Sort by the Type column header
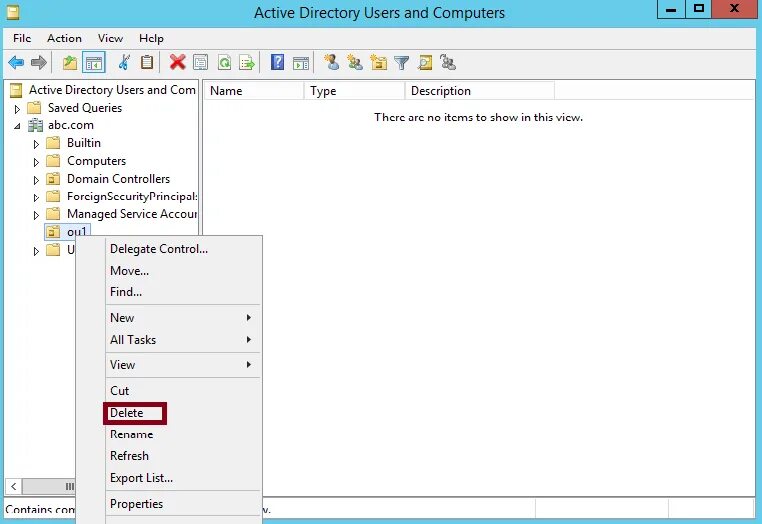 coord(355,91)
